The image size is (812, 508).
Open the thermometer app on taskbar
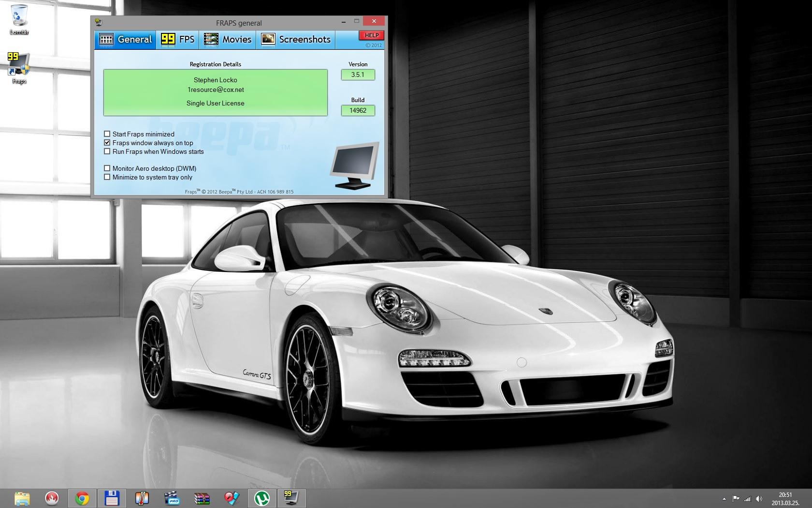pyautogui.click(x=142, y=498)
